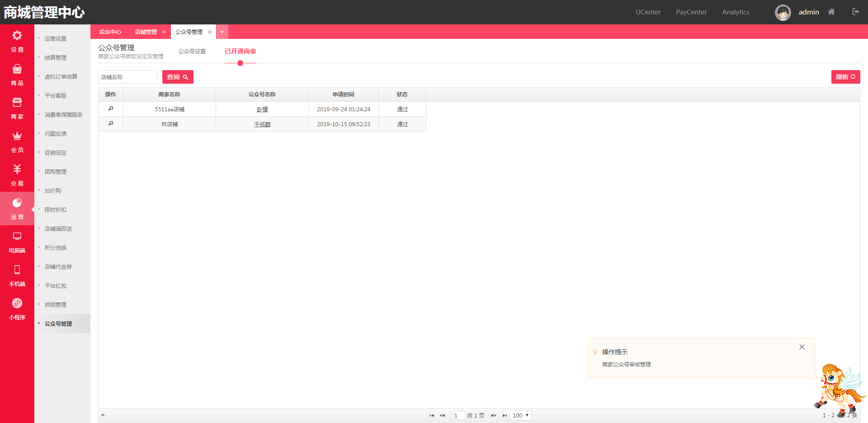
Task: Click the home icon beside admin
Action: point(831,12)
